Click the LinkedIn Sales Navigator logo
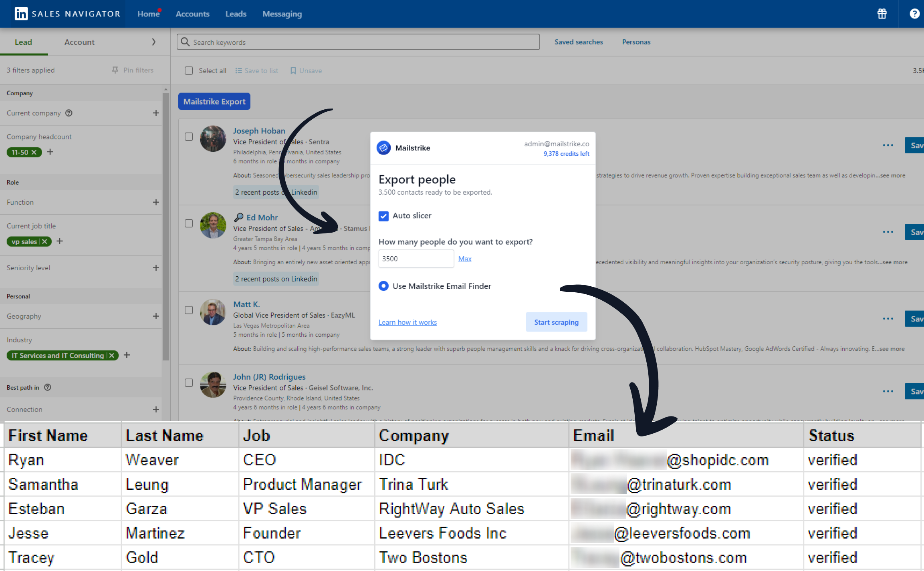Image resolution: width=924 pixels, height=571 pixels. coord(67,14)
